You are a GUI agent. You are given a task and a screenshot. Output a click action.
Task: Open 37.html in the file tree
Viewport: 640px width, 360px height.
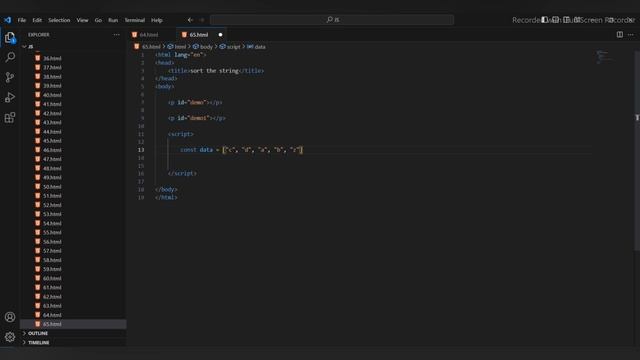52,67
